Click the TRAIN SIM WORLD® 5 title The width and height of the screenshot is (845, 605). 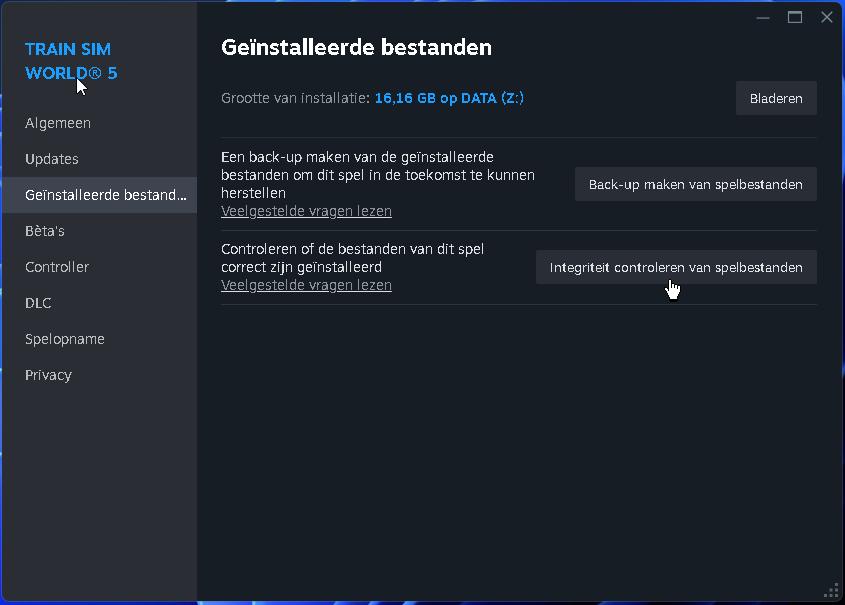[x=71, y=61]
